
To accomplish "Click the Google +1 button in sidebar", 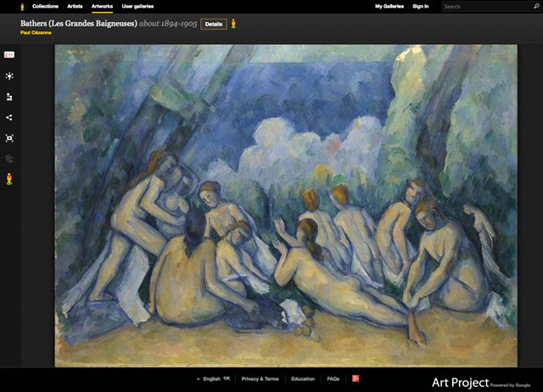I will point(9,54).
